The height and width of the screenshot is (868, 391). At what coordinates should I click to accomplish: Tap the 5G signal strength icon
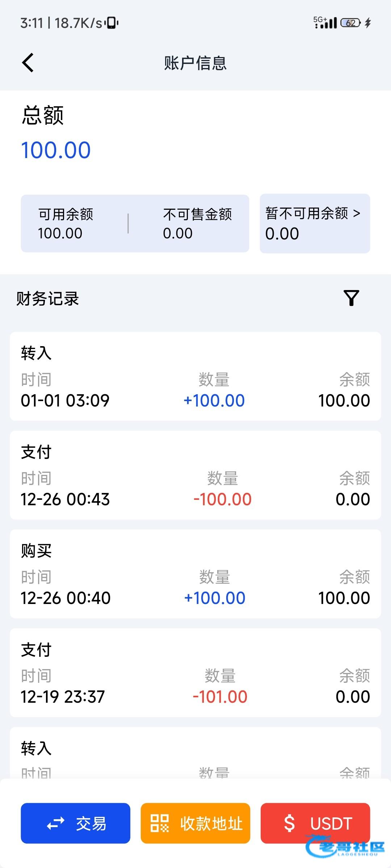click(x=325, y=22)
